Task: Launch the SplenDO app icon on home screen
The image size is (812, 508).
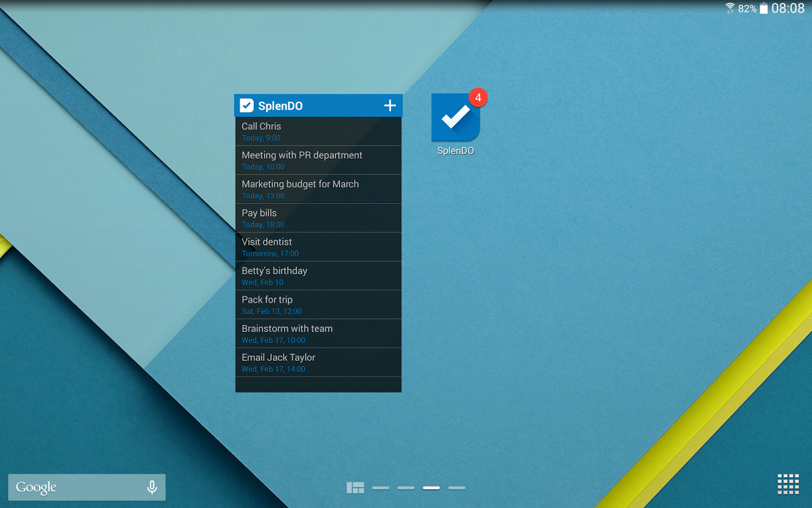Action: point(456,117)
